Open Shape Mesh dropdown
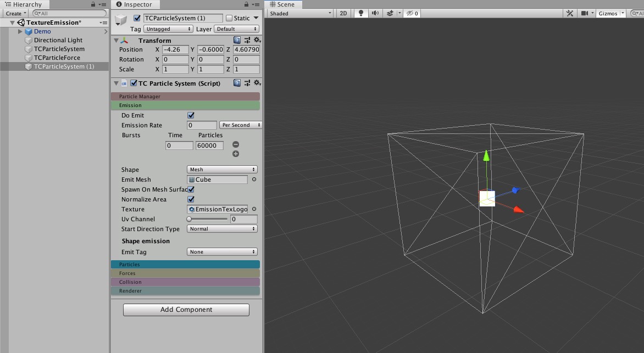This screenshot has height=353, width=644. pos(222,170)
